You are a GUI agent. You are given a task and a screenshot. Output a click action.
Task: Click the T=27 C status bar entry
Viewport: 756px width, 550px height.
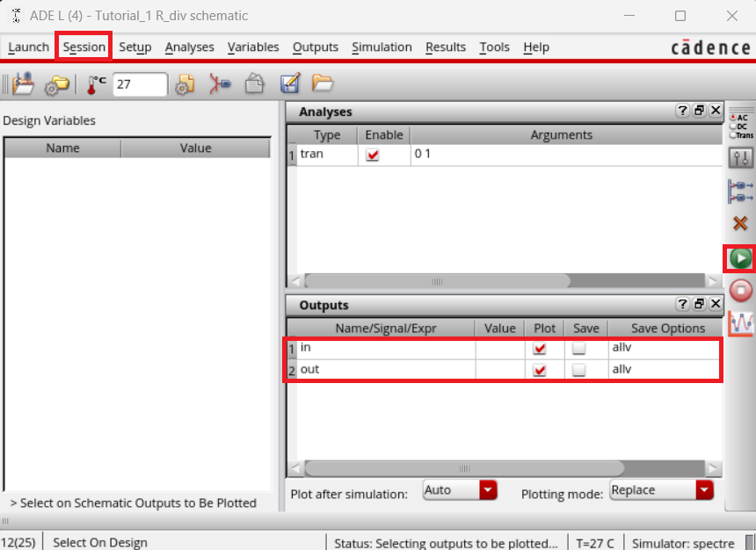pos(595,543)
